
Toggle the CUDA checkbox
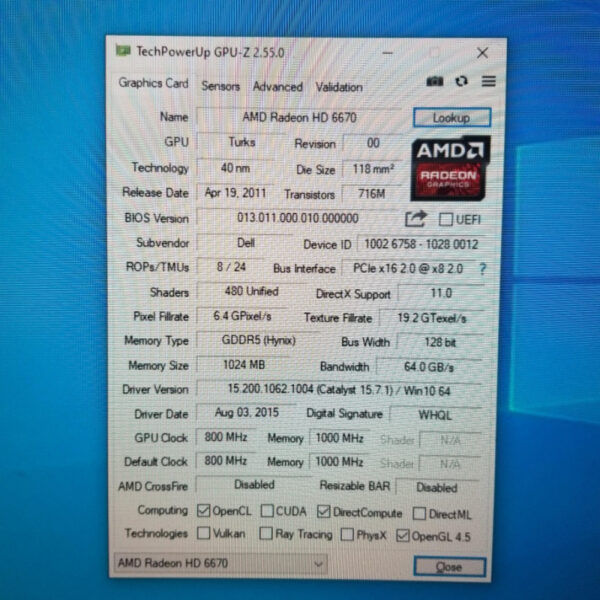click(x=267, y=511)
